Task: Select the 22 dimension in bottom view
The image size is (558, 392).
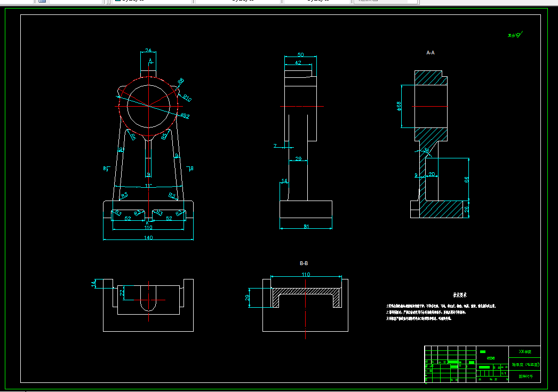Action: click(122, 292)
